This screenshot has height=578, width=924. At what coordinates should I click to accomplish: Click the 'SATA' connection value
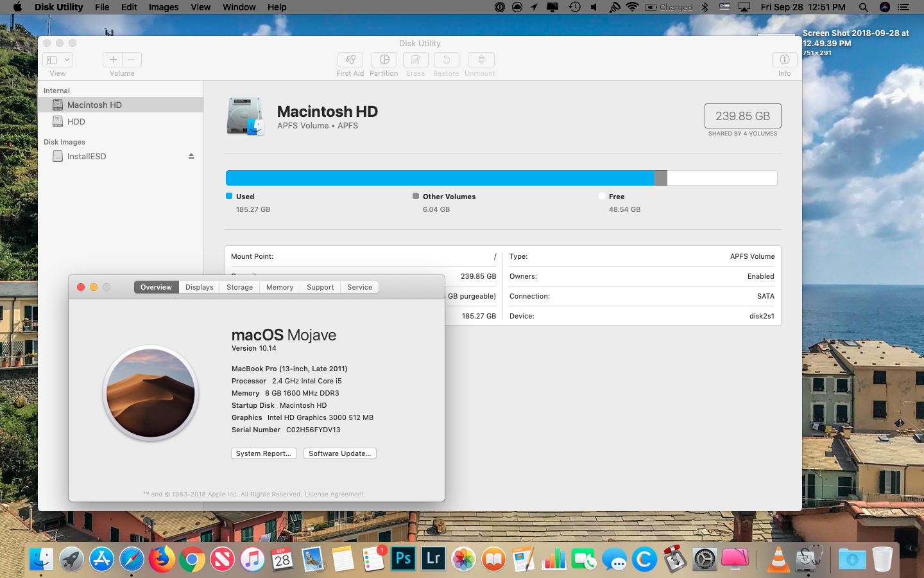[x=766, y=296]
